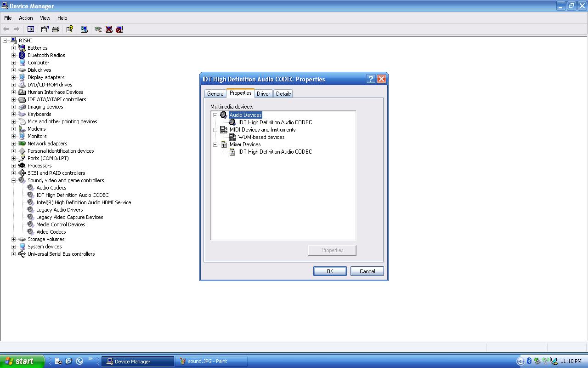Open the File menu
588x368 pixels.
(8, 18)
